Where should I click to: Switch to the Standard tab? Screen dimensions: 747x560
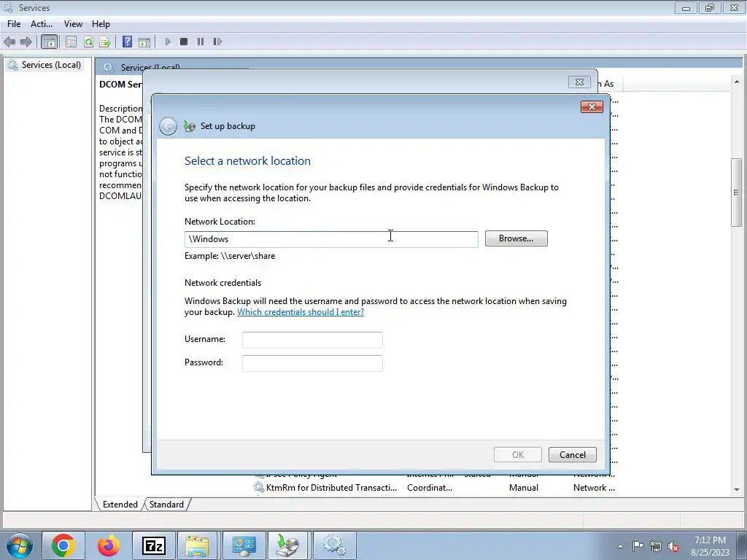(166, 505)
